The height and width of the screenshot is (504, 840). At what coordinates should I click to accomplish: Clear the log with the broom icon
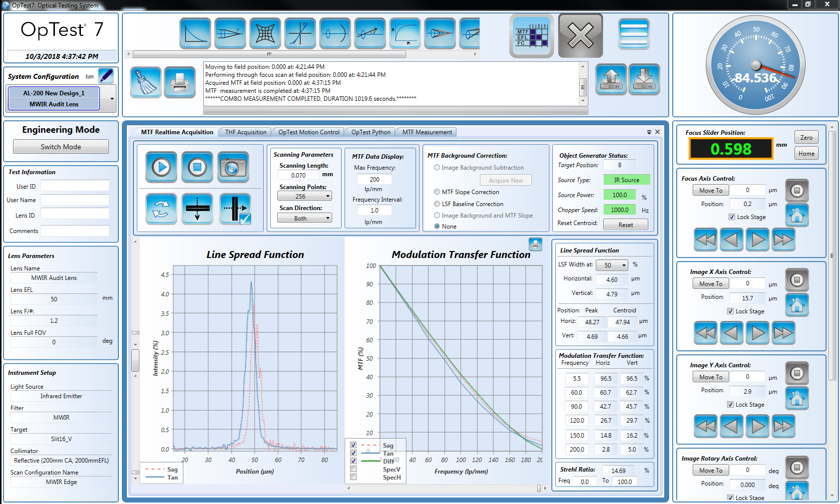click(x=146, y=82)
